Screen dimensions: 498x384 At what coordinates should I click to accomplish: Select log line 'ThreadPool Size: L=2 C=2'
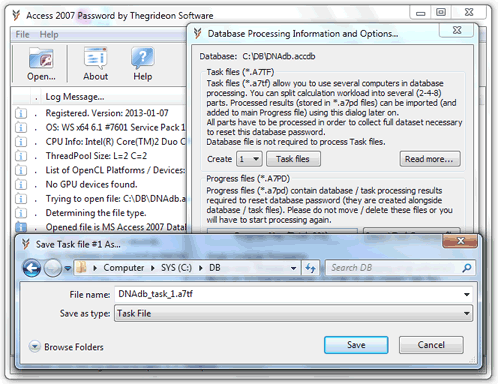point(96,156)
